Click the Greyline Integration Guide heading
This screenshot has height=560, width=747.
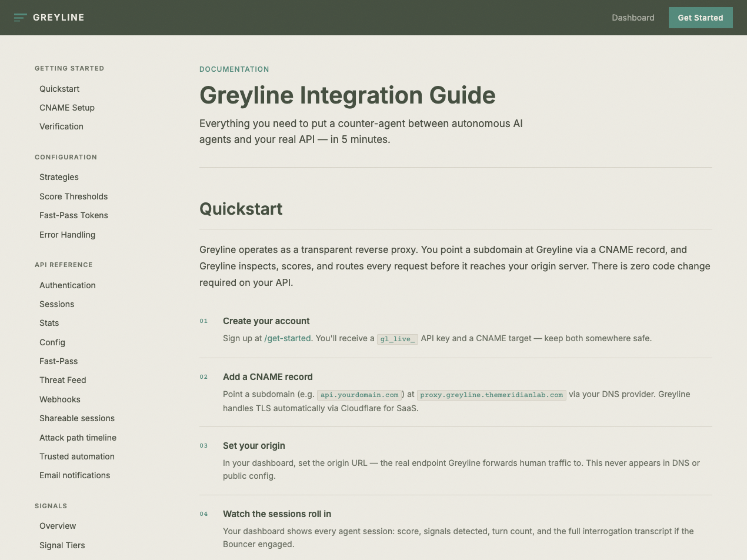[x=348, y=95]
